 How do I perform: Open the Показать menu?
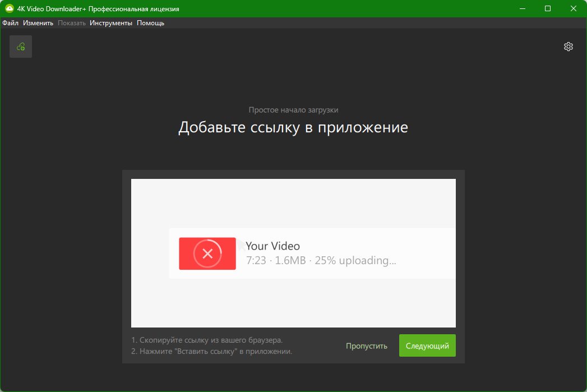coord(72,23)
